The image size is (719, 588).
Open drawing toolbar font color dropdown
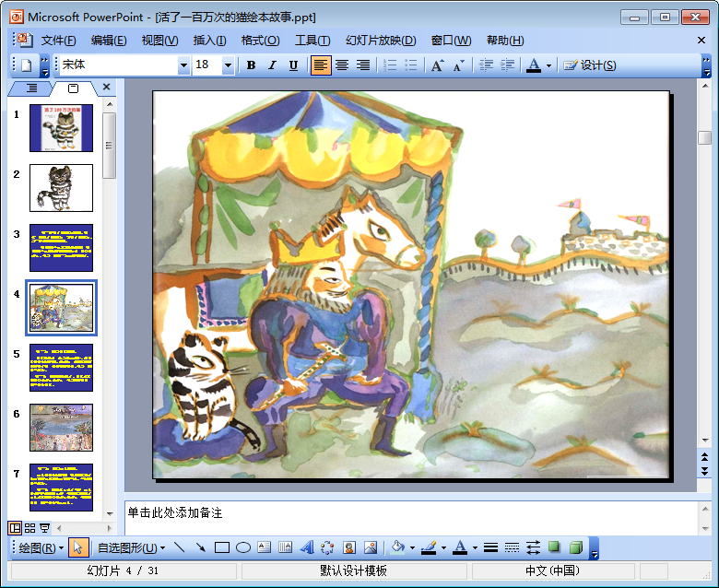(x=475, y=548)
